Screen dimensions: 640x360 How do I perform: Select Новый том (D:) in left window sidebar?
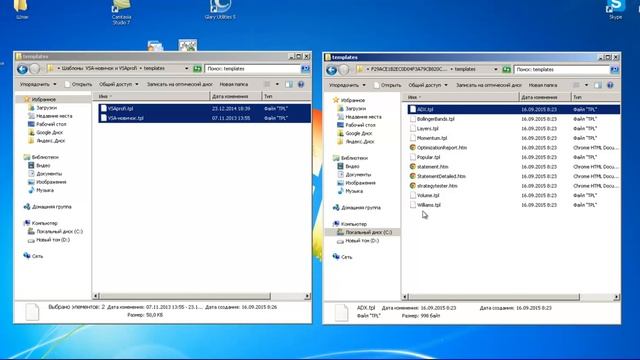click(49, 240)
